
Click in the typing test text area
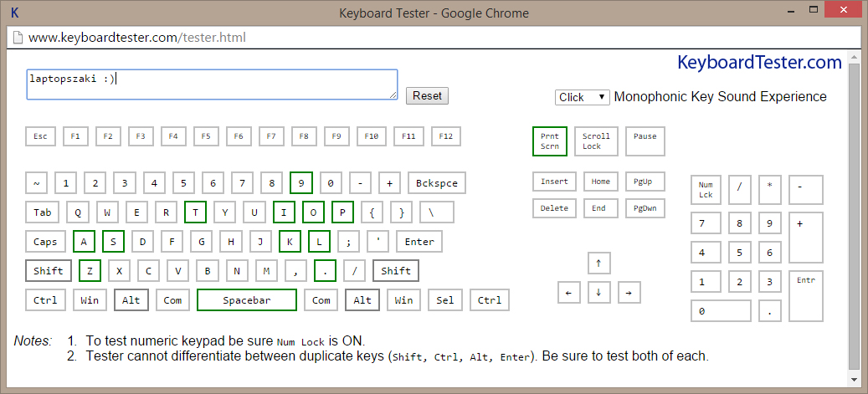pos(211,84)
